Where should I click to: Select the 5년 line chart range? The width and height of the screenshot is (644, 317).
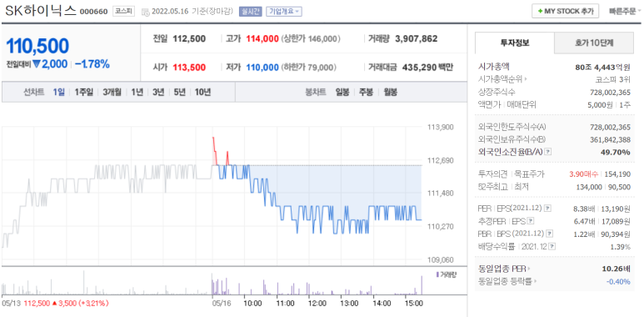(x=179, y=92)
